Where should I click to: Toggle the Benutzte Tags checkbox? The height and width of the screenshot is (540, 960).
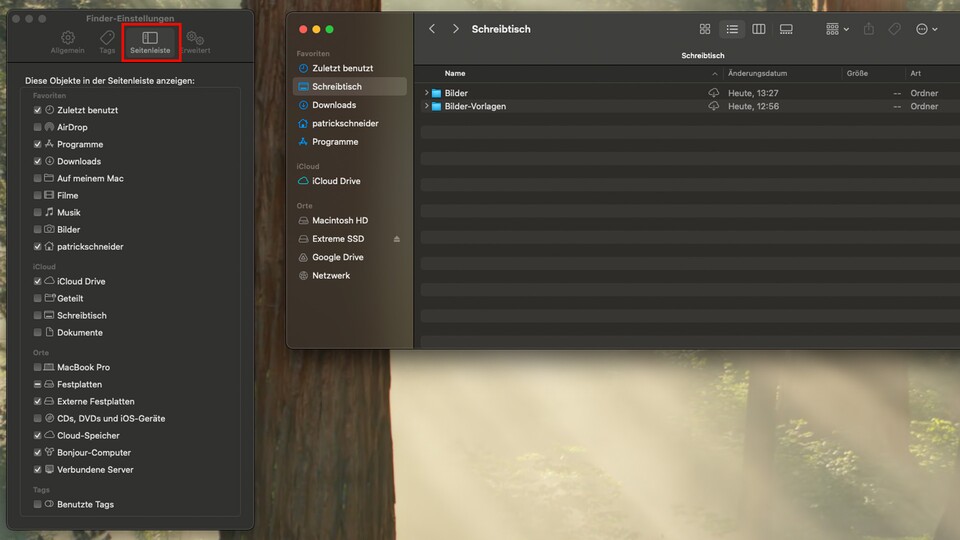[x=38, y=504]
